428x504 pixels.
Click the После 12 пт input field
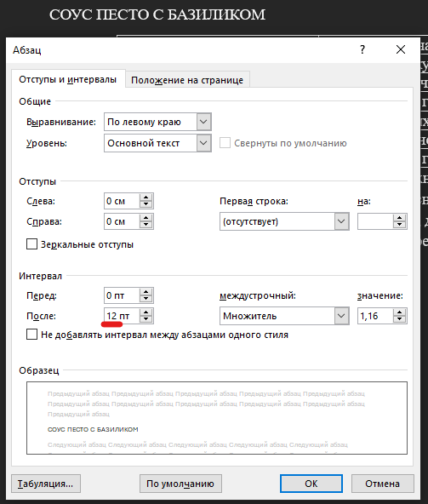point(122,316)
